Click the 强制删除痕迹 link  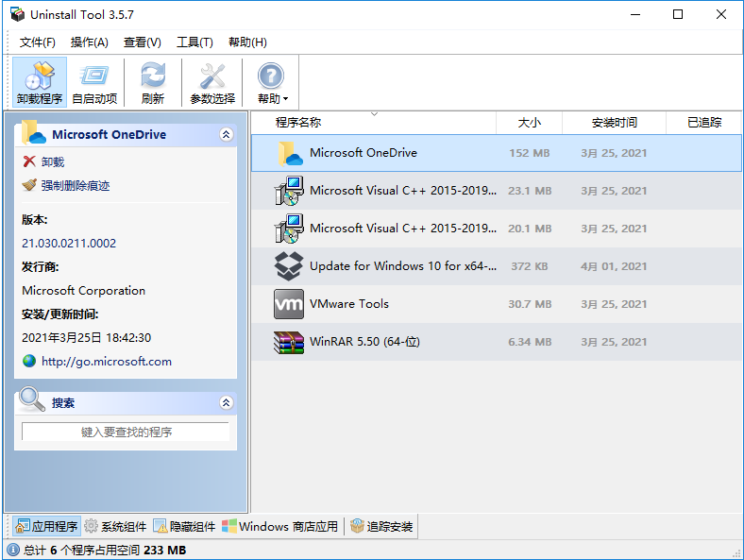pyautogui.click(x=76, y=185)
